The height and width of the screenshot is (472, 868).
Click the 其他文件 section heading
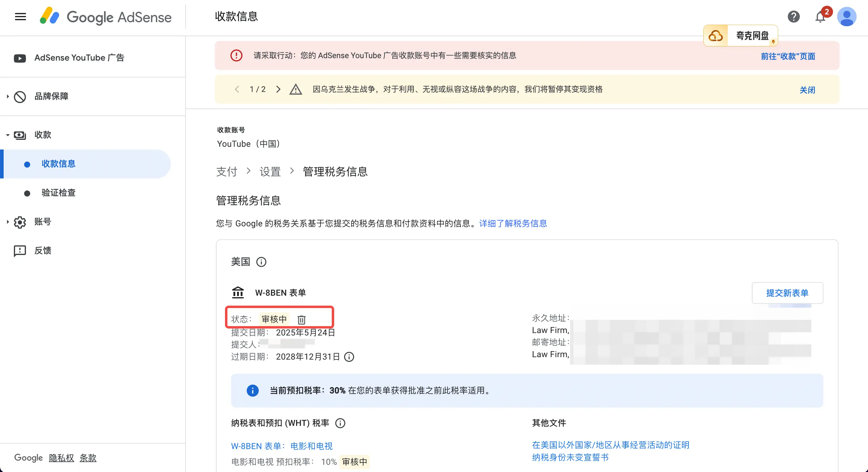[x=549, y=423]
